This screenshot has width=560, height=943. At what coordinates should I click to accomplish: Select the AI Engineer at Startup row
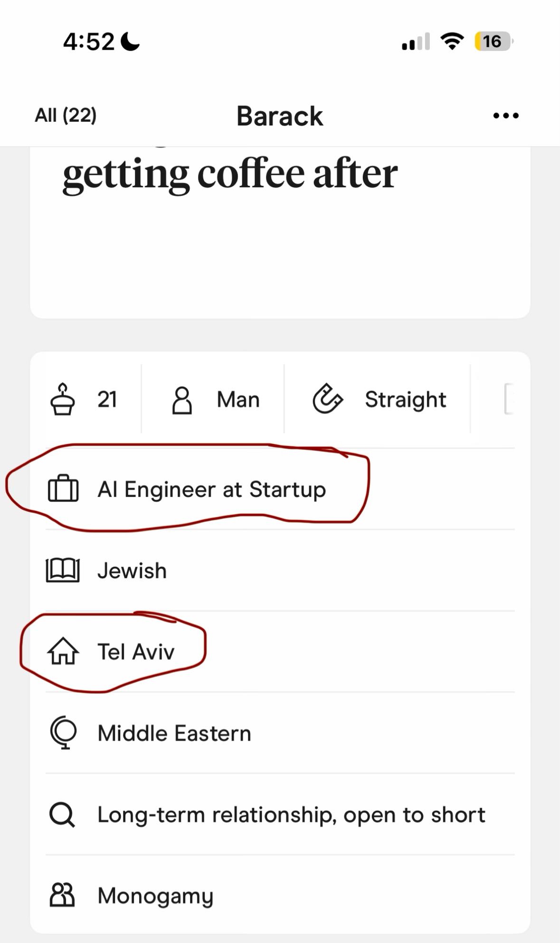280,489
